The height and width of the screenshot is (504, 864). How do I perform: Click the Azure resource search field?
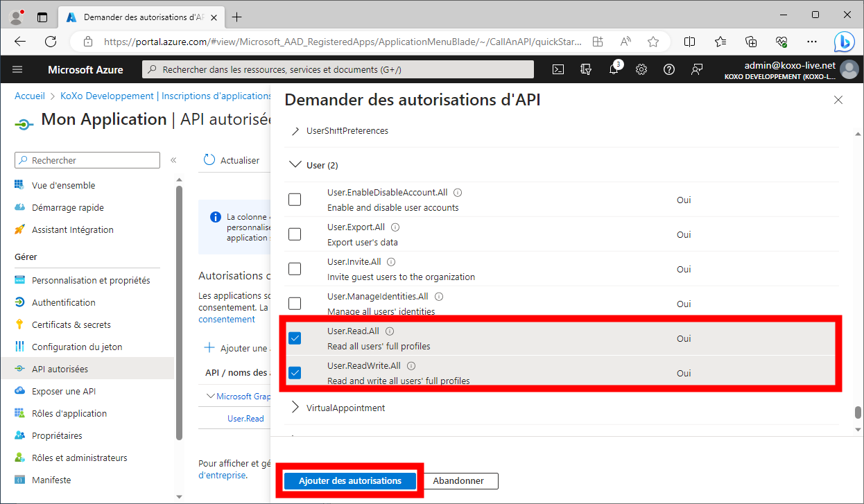338,69
